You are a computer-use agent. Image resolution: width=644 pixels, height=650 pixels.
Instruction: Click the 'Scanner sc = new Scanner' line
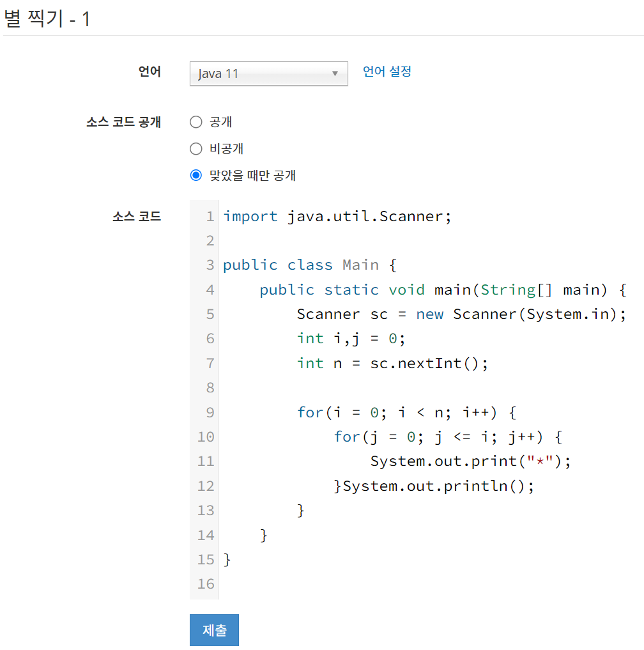pos(461,314)
